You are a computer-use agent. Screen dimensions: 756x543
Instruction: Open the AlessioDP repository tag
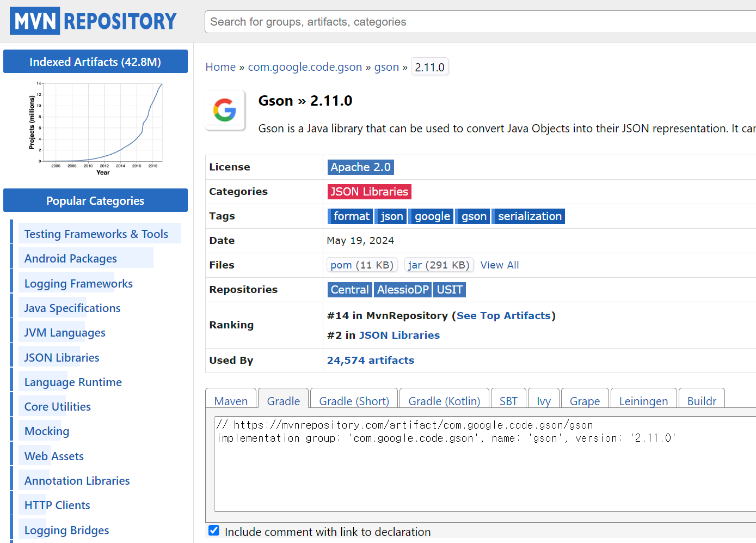click(x=403, y=290)
